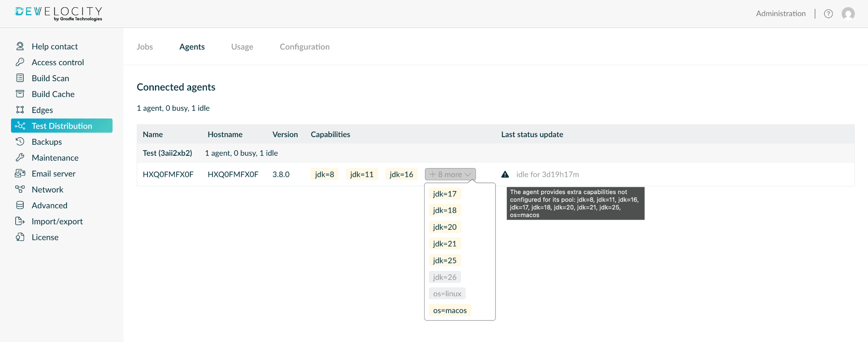This screenshot has width=868, height=342.
Task: Go to the Configuration tab
Action: point(305,47)
